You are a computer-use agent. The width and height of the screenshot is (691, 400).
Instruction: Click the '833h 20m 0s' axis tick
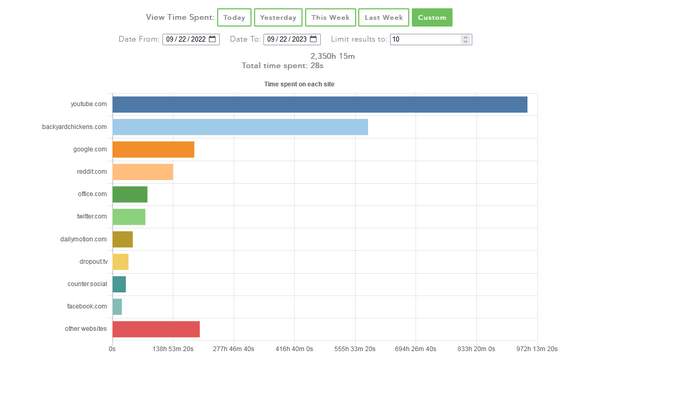[476, 349]
